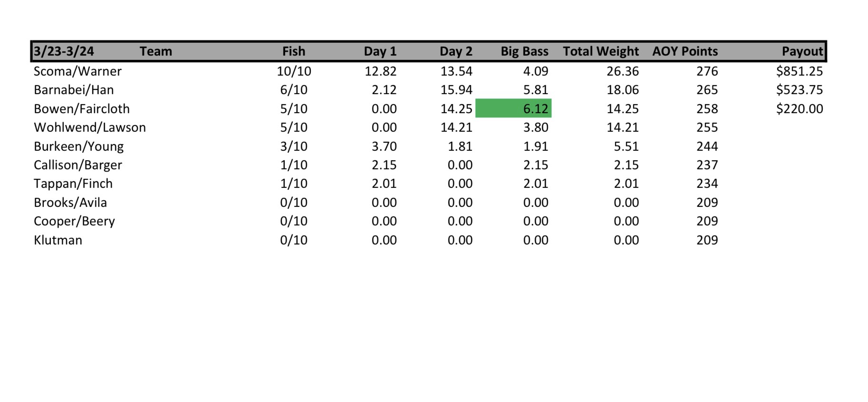
Task: Click the Payout column header
Action: click(802, 51)
